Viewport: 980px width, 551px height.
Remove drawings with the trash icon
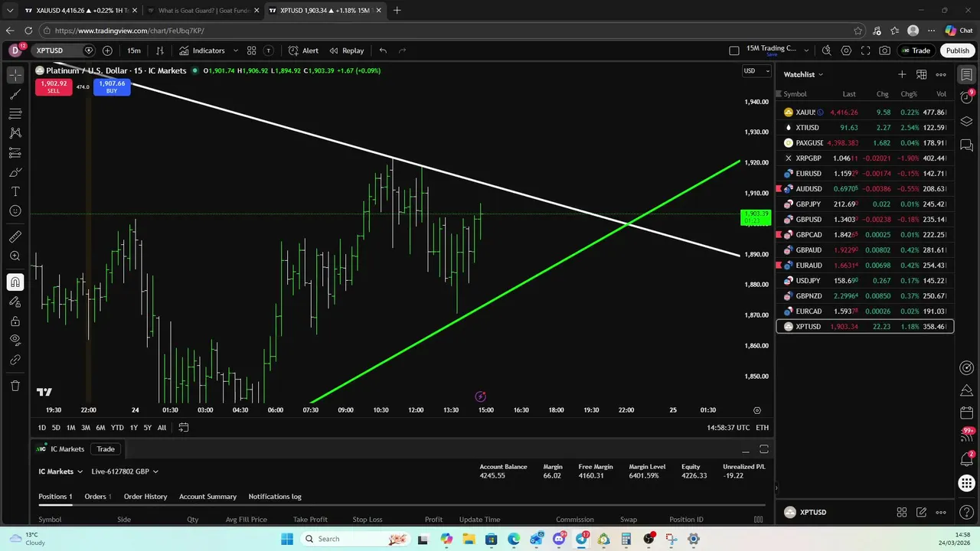coord(15,386)
